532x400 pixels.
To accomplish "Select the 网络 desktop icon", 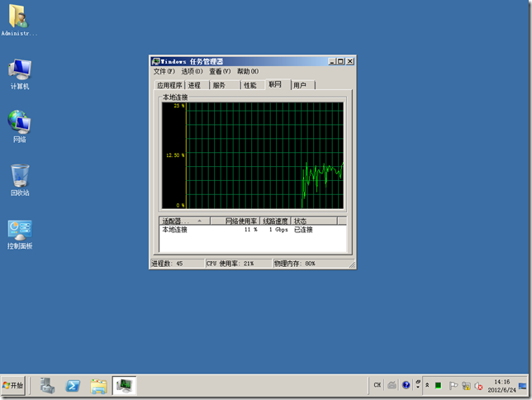I will [19, 126].
